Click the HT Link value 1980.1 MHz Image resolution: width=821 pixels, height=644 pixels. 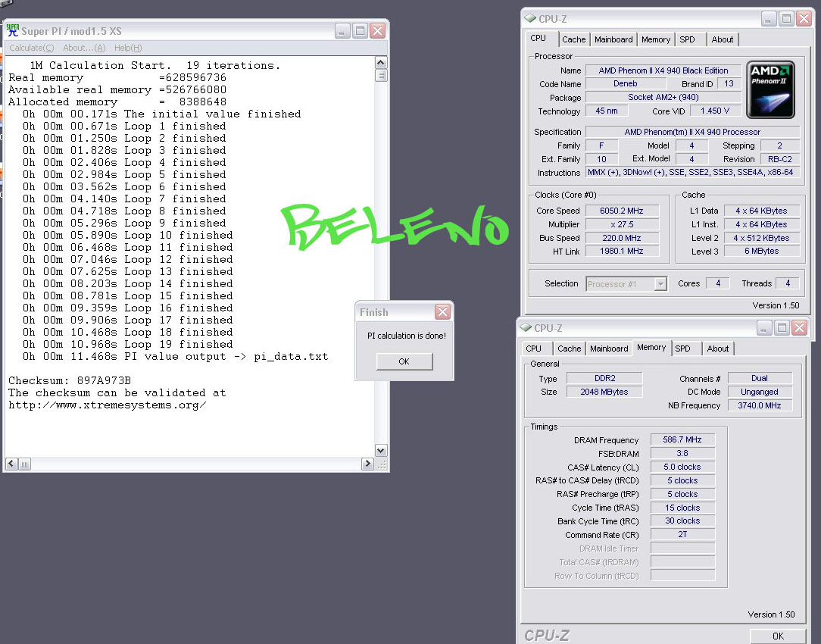(x=622, y=251)
